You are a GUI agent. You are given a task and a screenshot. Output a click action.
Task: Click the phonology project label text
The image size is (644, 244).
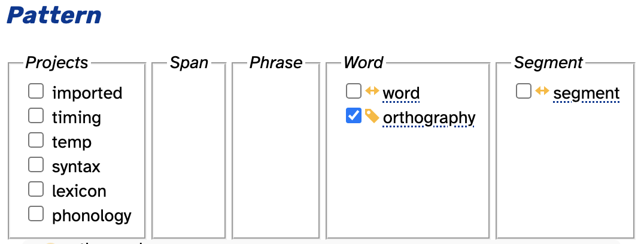92,216
